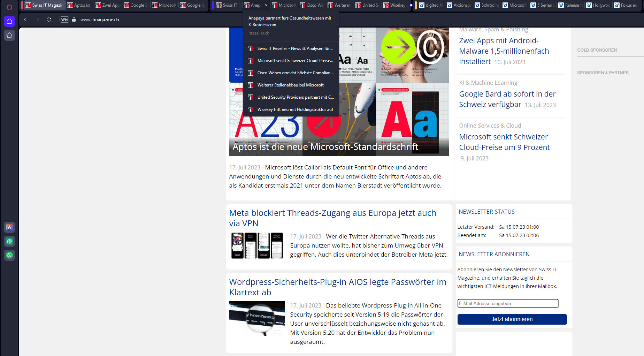Open the Opera main menu logo

tap(9, 7)
